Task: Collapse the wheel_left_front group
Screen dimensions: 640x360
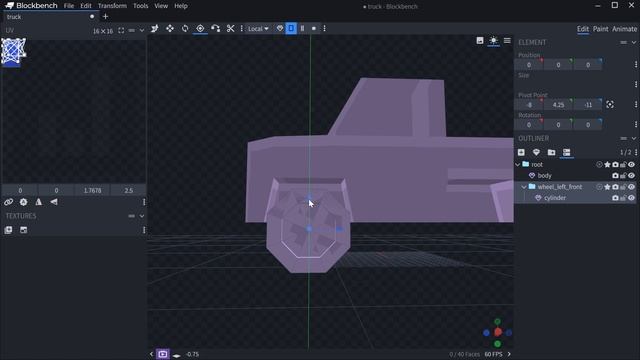Action: click(x=524, y=187)
